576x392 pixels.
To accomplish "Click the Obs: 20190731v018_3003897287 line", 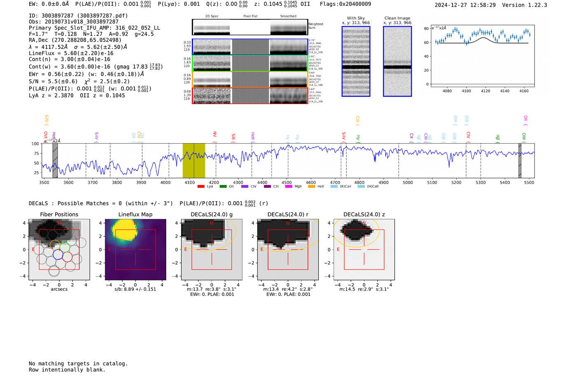I will 74,22.
